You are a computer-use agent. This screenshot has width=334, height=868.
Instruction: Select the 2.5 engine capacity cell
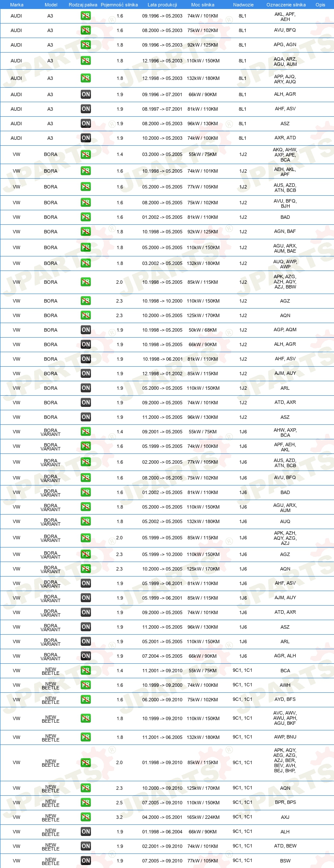119,803
